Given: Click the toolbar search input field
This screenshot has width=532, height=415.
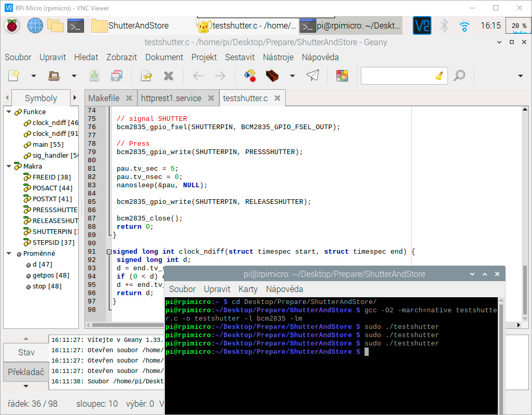Looking at the screenshot, I should 398,76.
